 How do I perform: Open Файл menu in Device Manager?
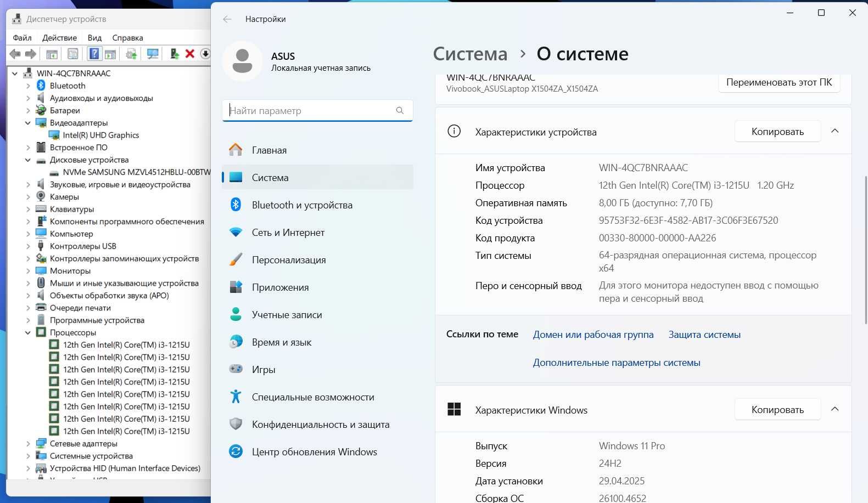[23, 38]
